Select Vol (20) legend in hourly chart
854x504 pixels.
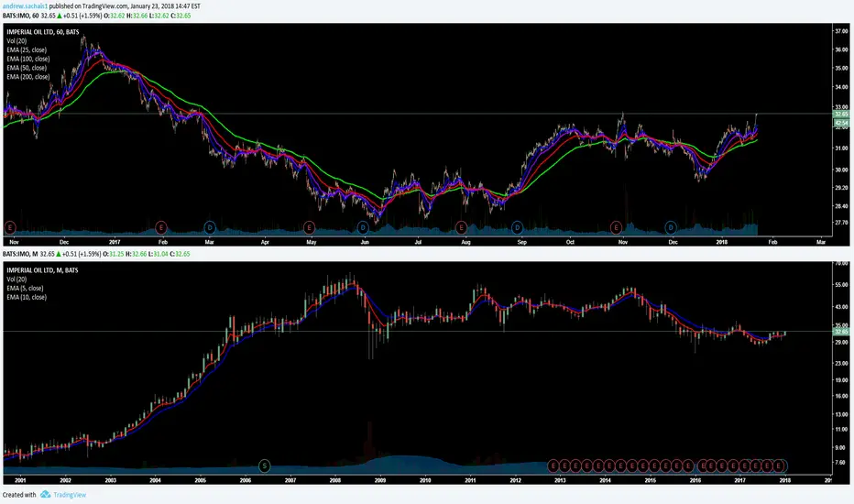tap(16, 41)
